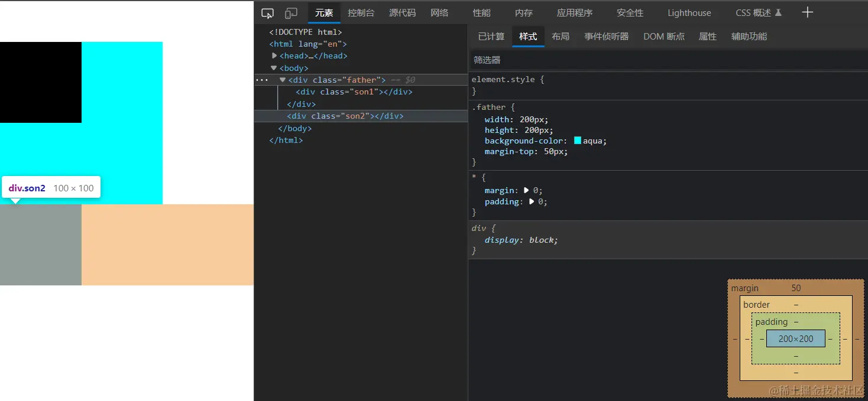Open the 应用程序 tab
The width and height of the screenshot is (868, 401).
tap(574, 13)
